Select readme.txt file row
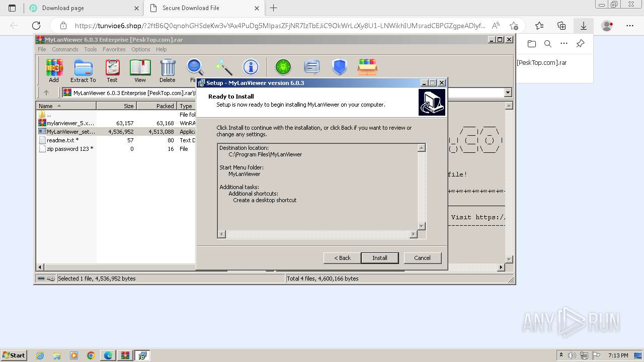Viewport: 644px width, 362px height. 116,140
